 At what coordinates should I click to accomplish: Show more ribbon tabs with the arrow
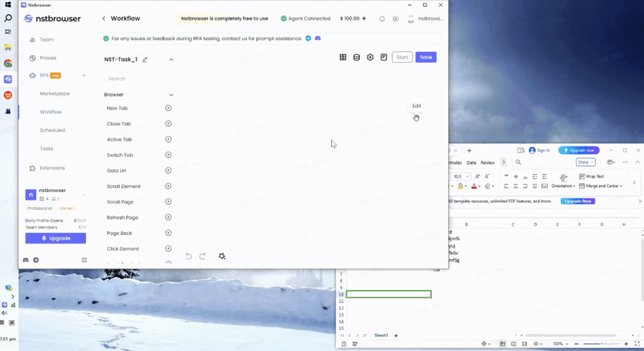click(x=503, y=162)
